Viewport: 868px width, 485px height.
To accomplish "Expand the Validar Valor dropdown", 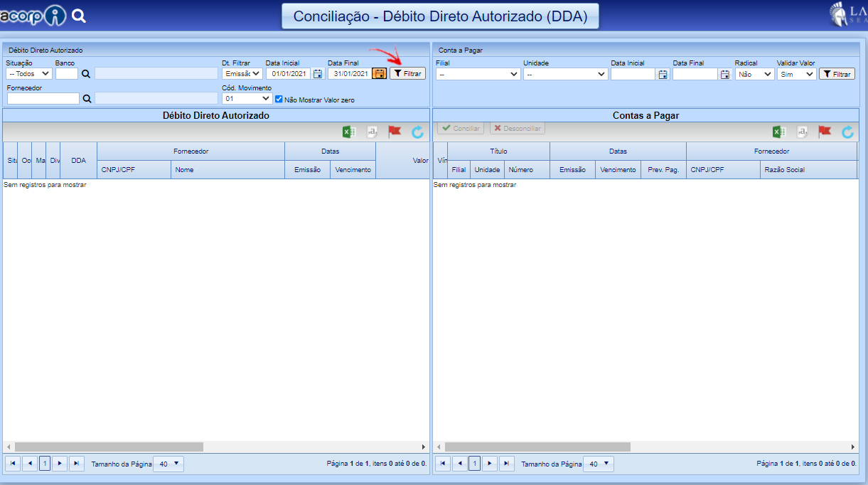I will 796,74.
